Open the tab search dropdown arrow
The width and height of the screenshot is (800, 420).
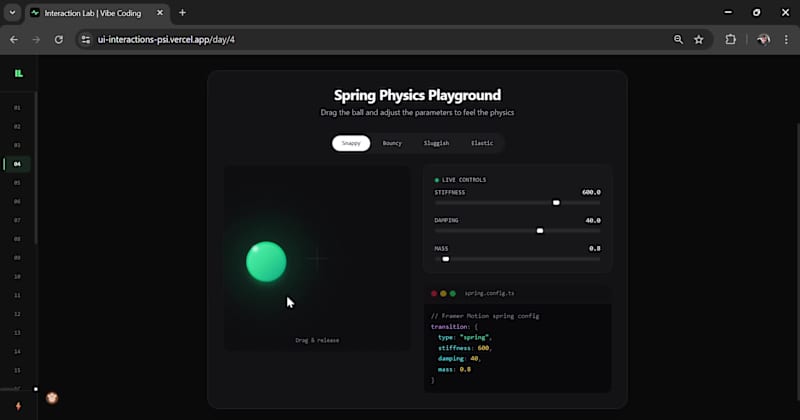point(12,13)
